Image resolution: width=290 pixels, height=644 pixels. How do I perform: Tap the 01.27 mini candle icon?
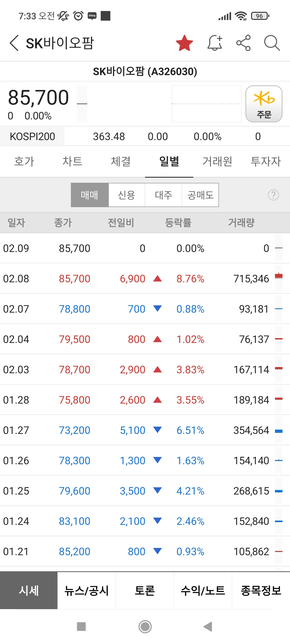tap(279, 431)
